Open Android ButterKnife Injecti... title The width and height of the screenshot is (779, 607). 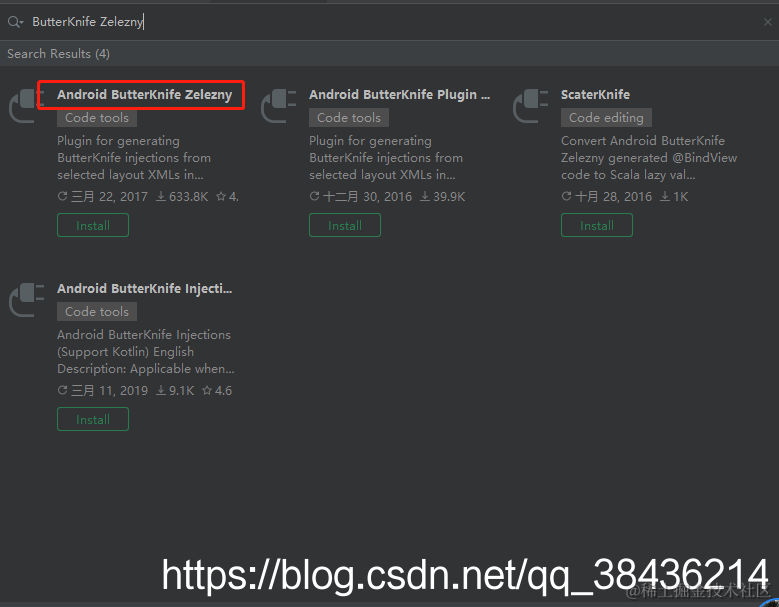[x=145, y=289]
